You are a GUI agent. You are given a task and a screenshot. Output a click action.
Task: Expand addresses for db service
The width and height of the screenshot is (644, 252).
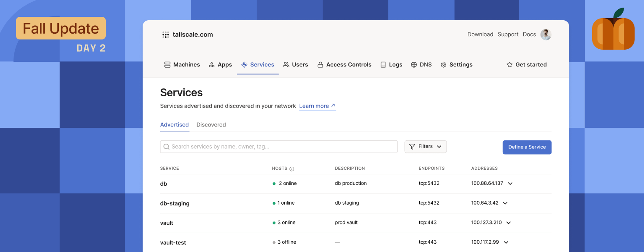tap(510, 184)
